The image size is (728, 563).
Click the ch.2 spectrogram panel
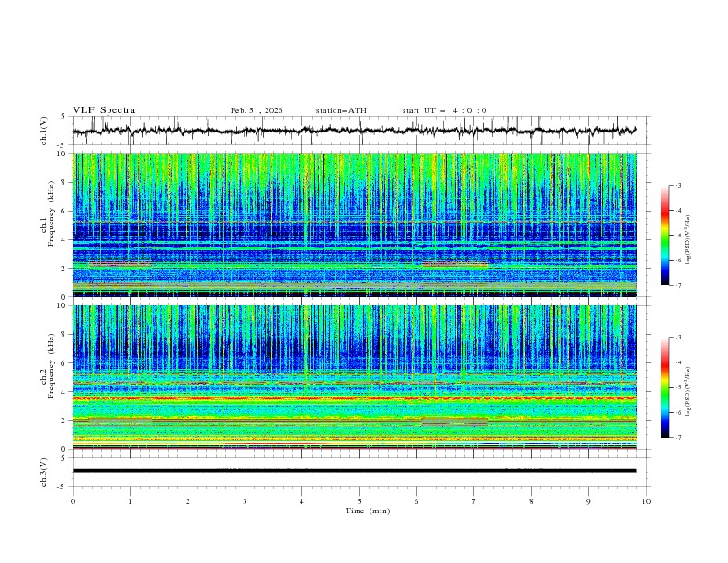tap(355, 377)
